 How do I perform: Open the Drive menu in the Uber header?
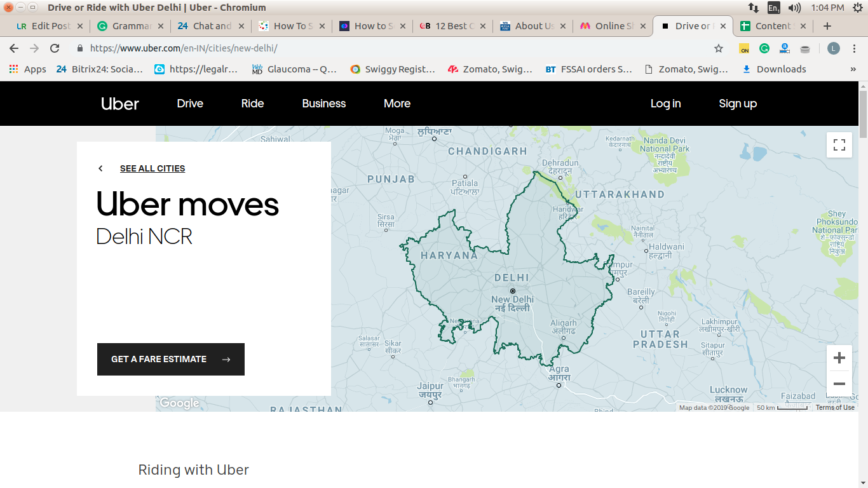point(190,104)
